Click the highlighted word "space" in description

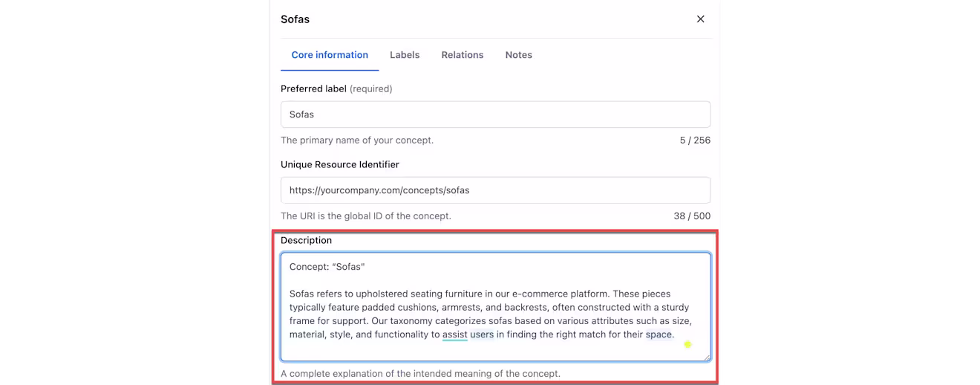(659, 334)
